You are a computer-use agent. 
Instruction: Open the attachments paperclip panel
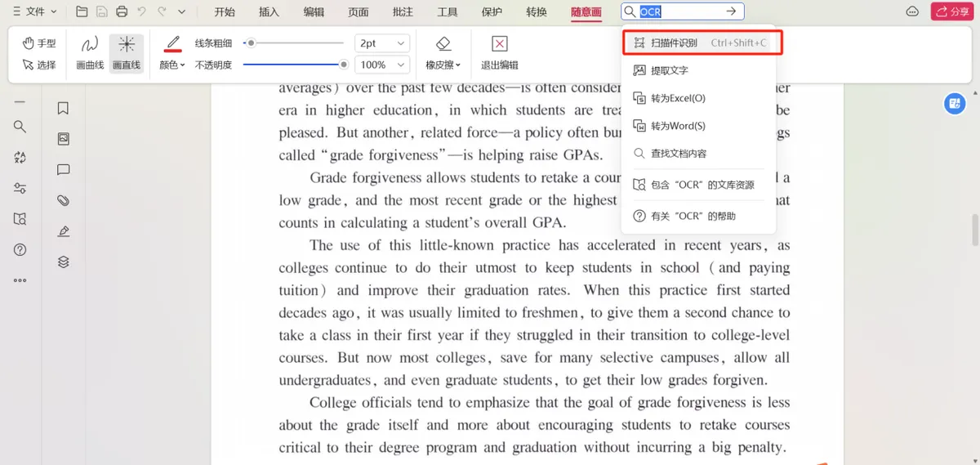click(63, 200)
